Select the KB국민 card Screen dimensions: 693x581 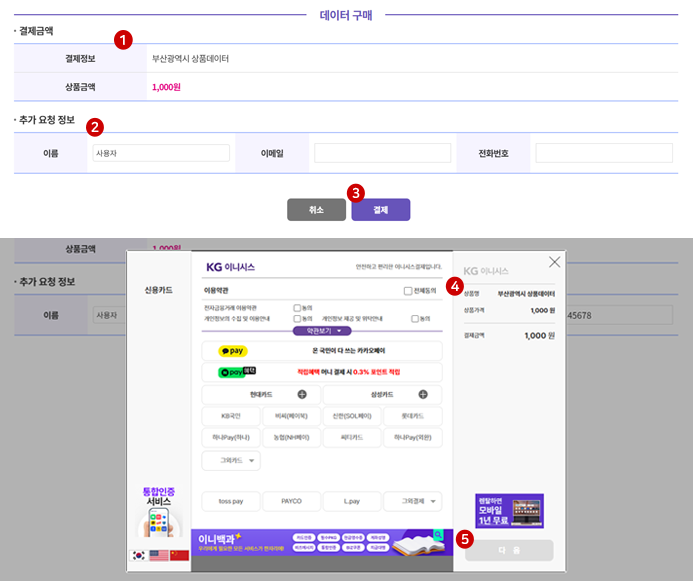point(231,416)
